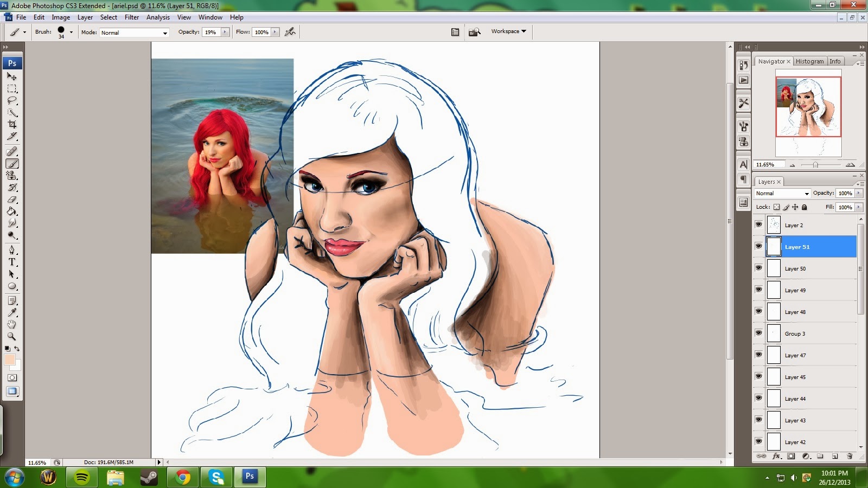Screen dimensions: 868x488
Task: Select the Crop tool
Action: [x=12, y=124]
